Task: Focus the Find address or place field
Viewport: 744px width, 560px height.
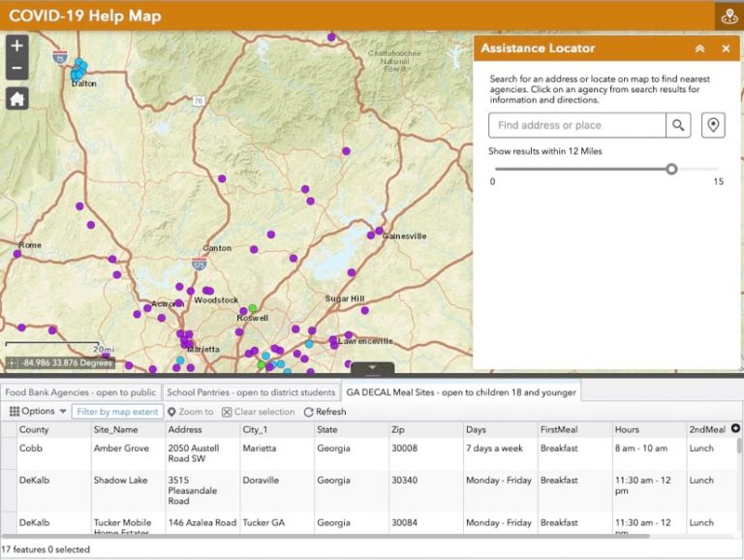Action: pyautogui.click(x=577, y=125)
